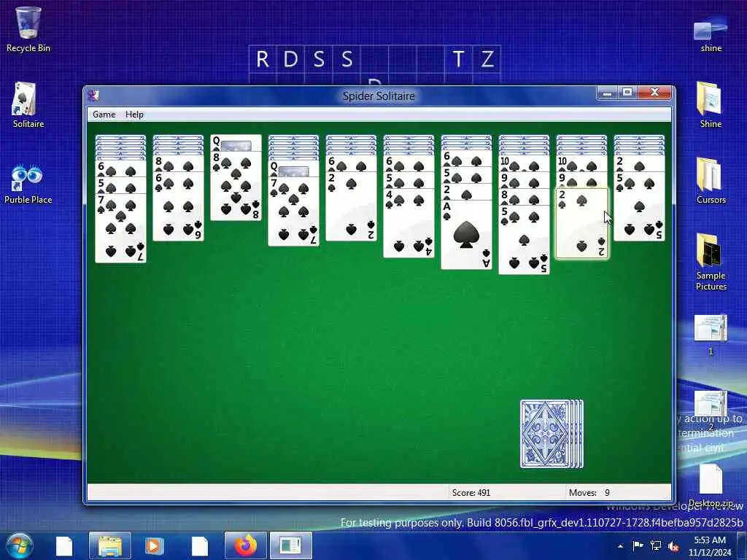This screenshot has width=747, height=560.
Task: Click the Score: 491 status text
Action: click(471, 493)
